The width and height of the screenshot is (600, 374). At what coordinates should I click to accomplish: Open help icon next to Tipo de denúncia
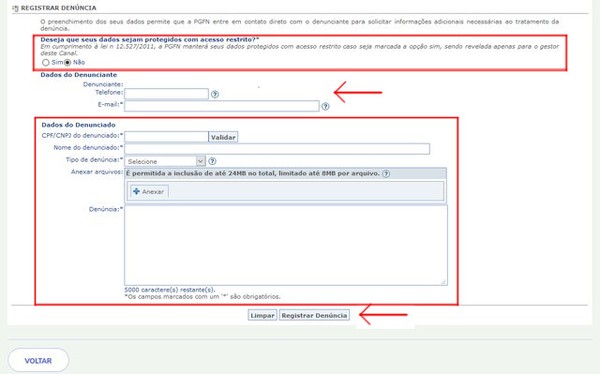pyautogui.click(x=212, y=161)
